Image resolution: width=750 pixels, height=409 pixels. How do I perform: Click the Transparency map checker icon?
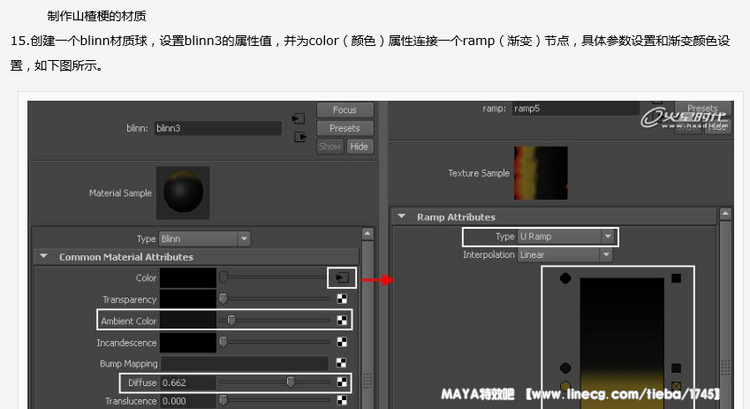coord(342,299)
